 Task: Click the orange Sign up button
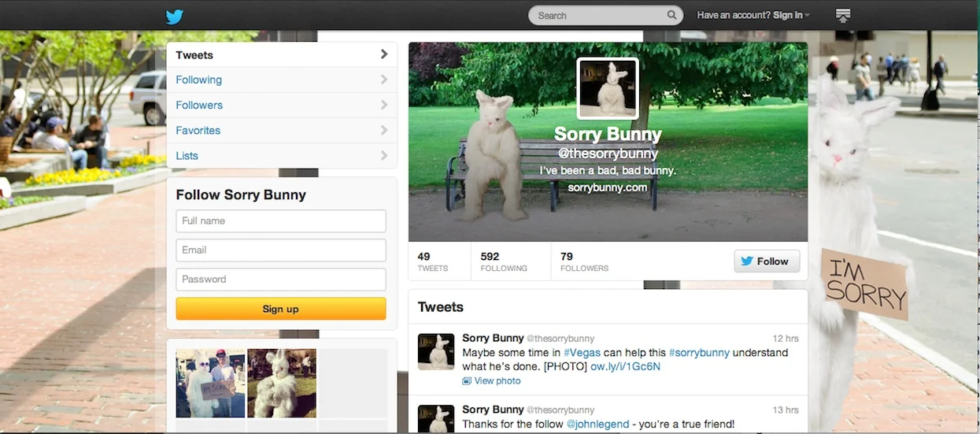pyautogui.click(x=281, y=309)
